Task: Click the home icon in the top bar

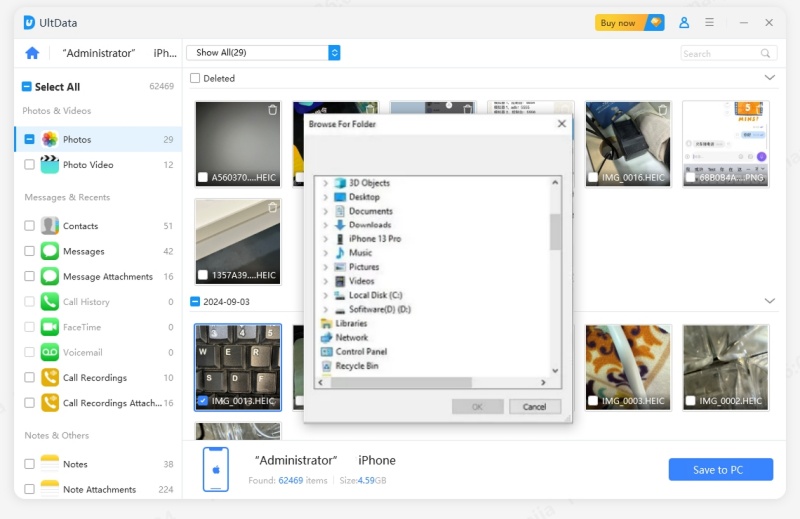Action: (32, 53)
